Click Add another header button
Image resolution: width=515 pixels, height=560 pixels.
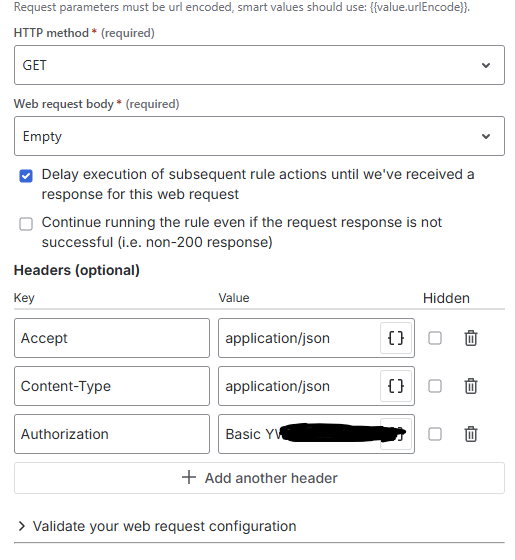click(259, 478)
